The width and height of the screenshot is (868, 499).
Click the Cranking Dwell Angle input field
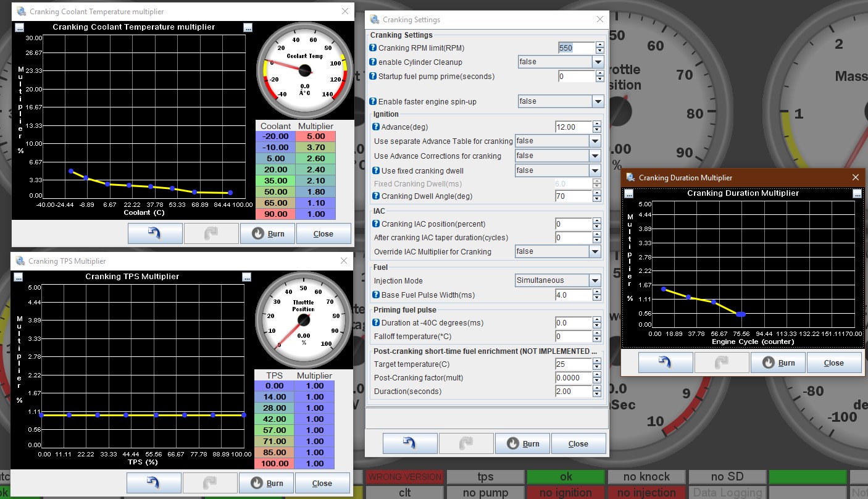pyautogui.click(x=574, y=196)
